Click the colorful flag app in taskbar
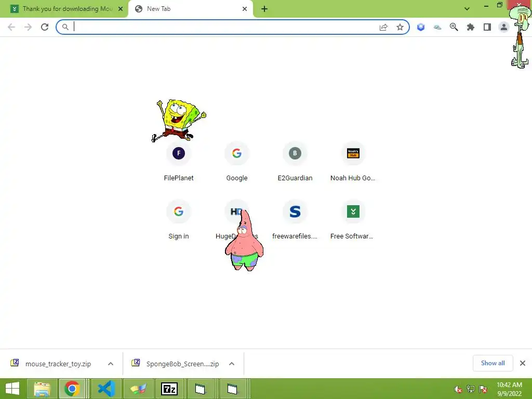This screenshot has height=399, width=532. (138, 389)
